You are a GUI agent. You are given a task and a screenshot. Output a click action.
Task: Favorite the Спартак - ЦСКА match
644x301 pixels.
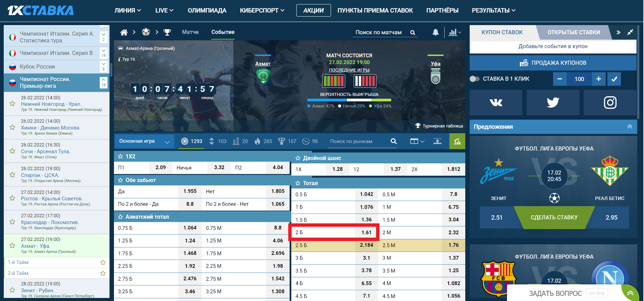[x=13, y=175]
